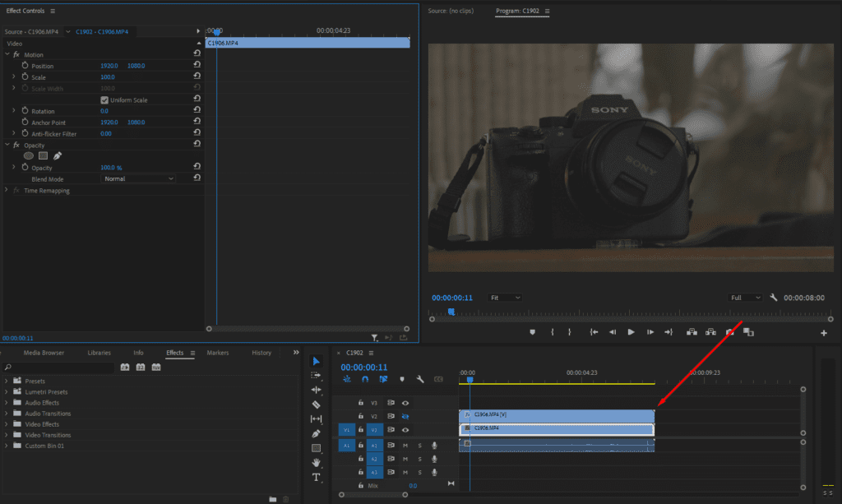The width and height of the screenshot is (842, 504).
Task: Toggle V3 track output eye
Action: (405, 403)
